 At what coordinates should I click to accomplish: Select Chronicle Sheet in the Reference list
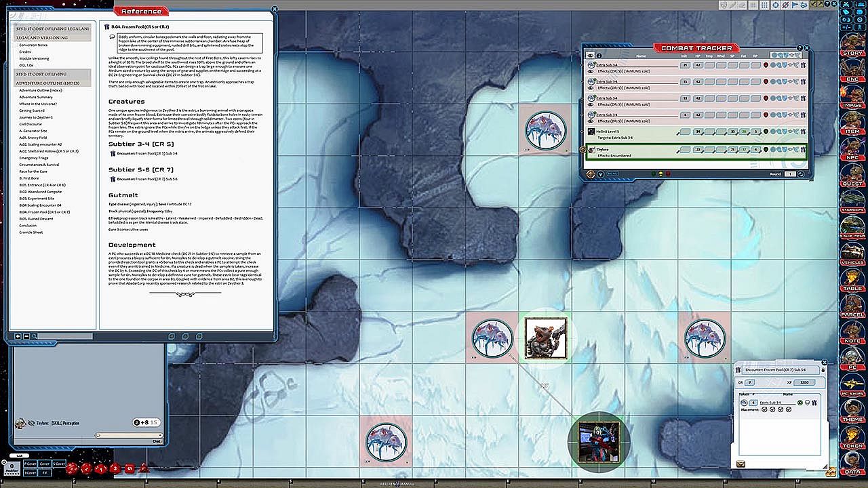pyautogui.click(x=31, y=232)
